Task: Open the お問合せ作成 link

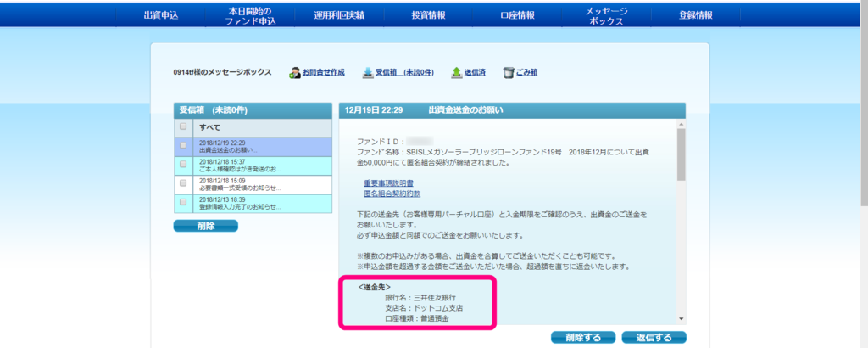Action: point(323,73)
